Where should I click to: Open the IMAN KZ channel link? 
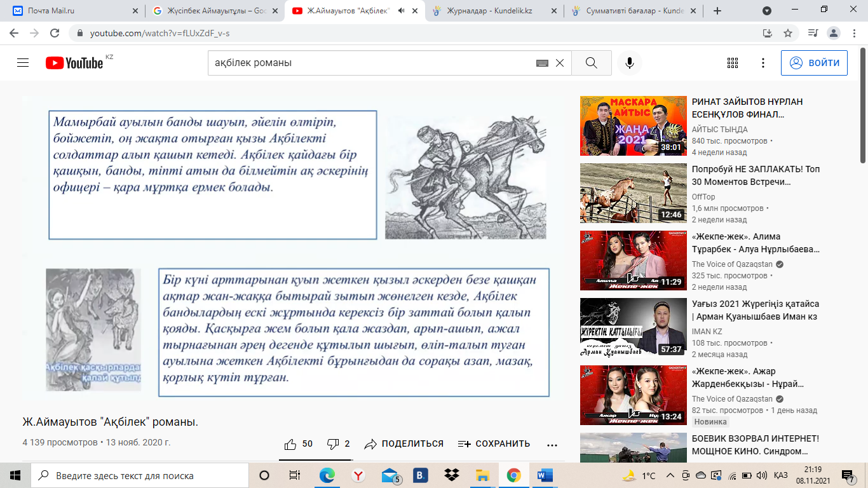[707, 332]
